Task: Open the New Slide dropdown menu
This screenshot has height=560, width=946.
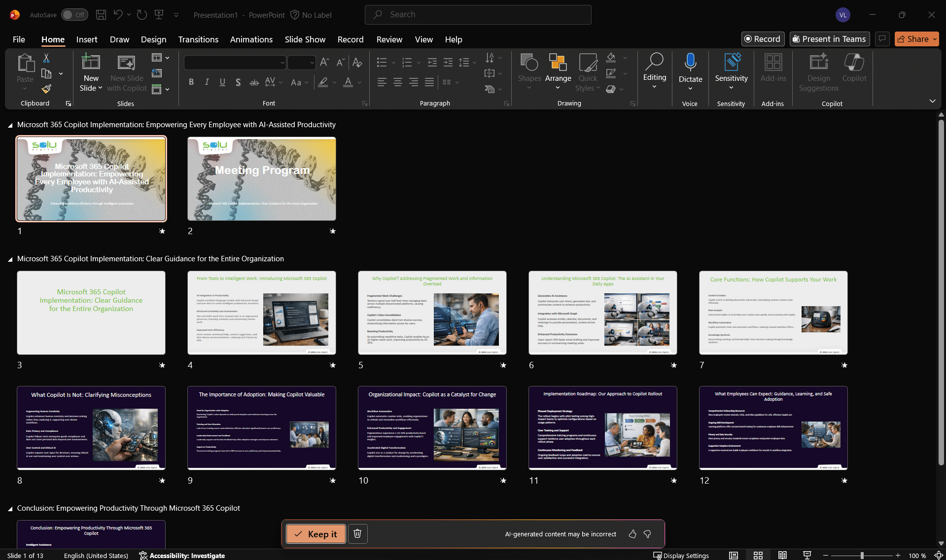Action: coord(91,88)
